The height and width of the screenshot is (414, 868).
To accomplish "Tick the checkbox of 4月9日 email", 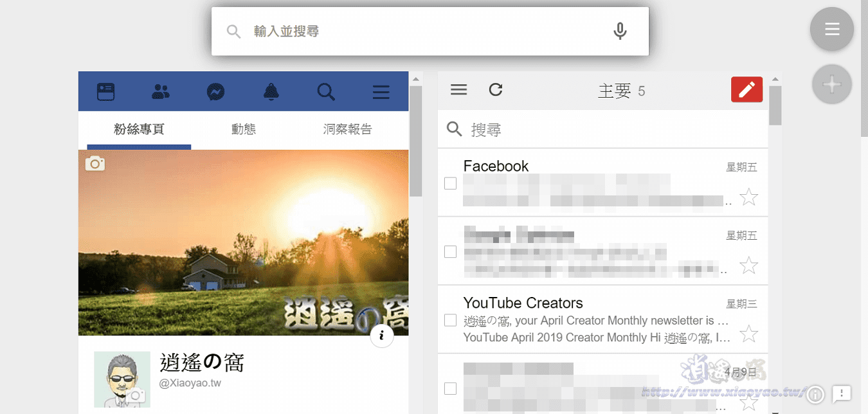I will pyautogui.click(x=451, y=388).
